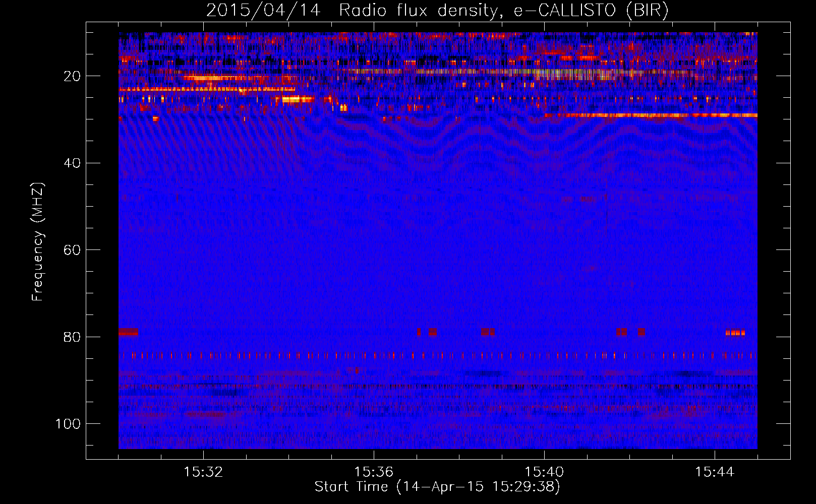Click the plot title '2015/04/14 Radio flux density, e-CALLISTO (BIR)'
This screenshot has width=816, height=504.
coord(437,11)
